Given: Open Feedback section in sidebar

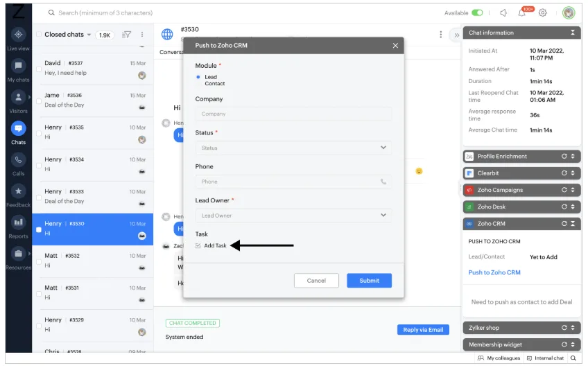Looking at the screenshot, I should coord(18,195).
